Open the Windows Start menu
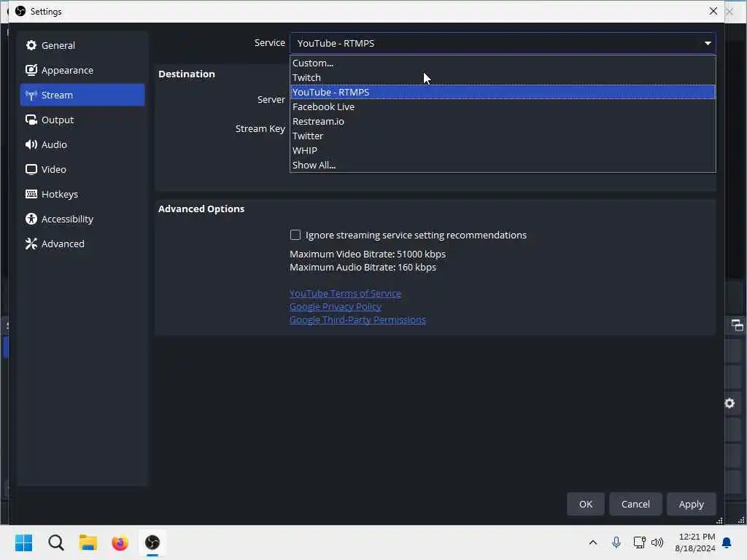The height and width of the screenshot is (560, 747). coord(24,542)
